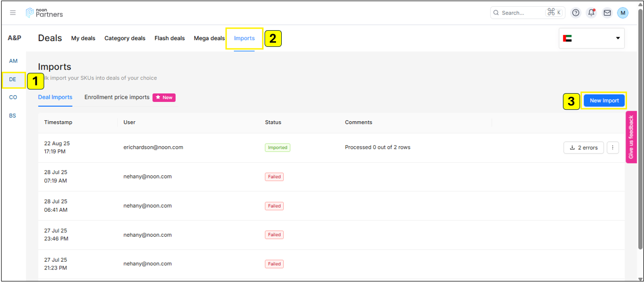
Task: Open the three-dot row options menu
Action: tap(613, 147)
